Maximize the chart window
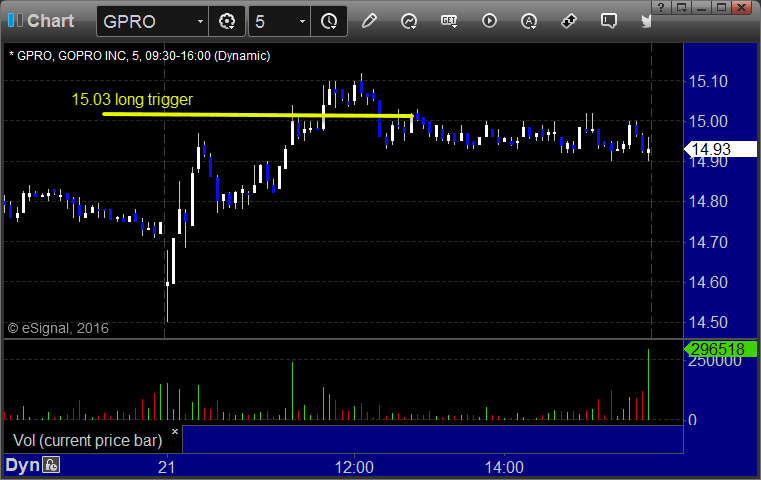 [x=722, y=7]
